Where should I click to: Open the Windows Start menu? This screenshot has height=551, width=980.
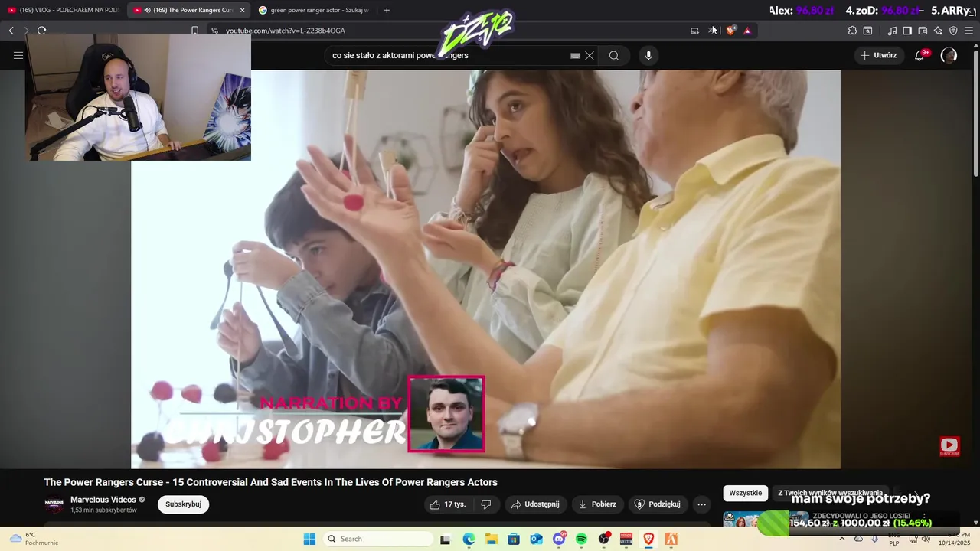pos(309,539)
